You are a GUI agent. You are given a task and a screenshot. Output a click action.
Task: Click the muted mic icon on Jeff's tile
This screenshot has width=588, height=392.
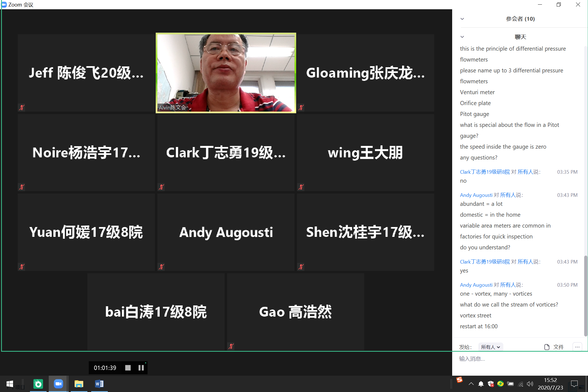click(x=22, y=108)
